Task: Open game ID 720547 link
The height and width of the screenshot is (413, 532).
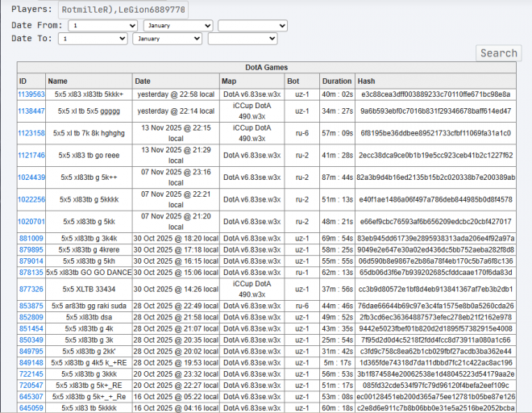Action: click(31, 386)
